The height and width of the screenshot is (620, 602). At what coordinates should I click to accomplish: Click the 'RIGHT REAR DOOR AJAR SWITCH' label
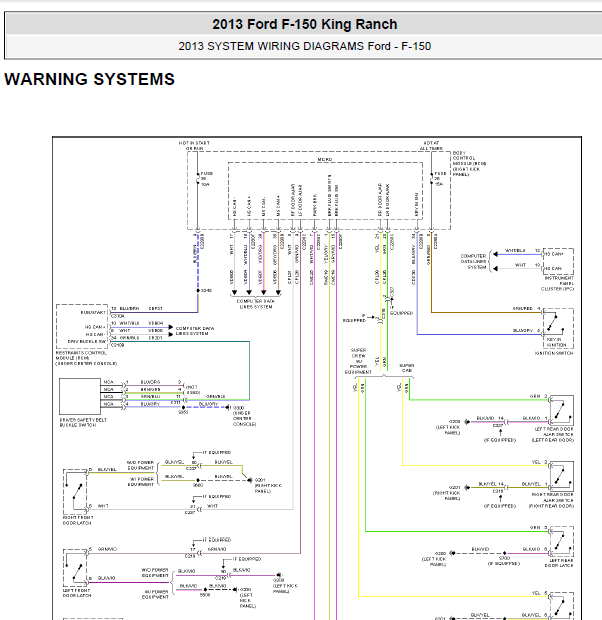(x=551, y=500)
